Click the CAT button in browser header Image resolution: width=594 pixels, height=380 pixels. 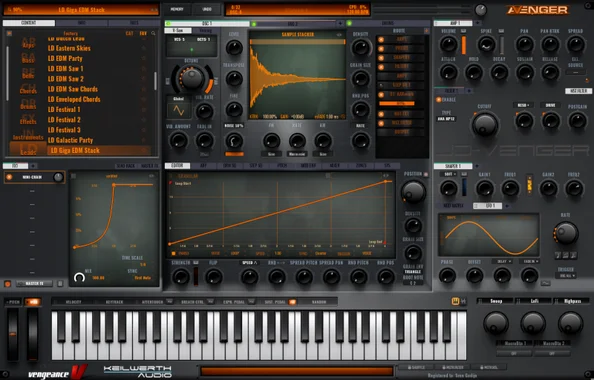pos(130,33)
